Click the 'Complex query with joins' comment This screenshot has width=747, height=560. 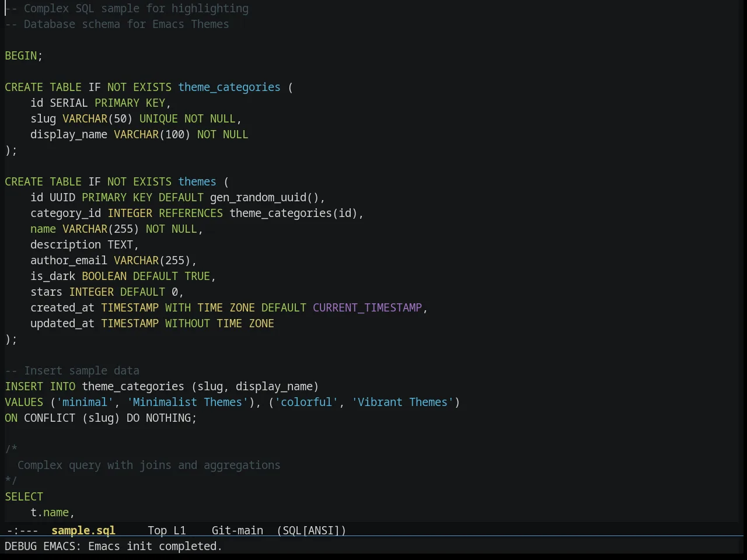pyautogui.click(x=149, y=465)
